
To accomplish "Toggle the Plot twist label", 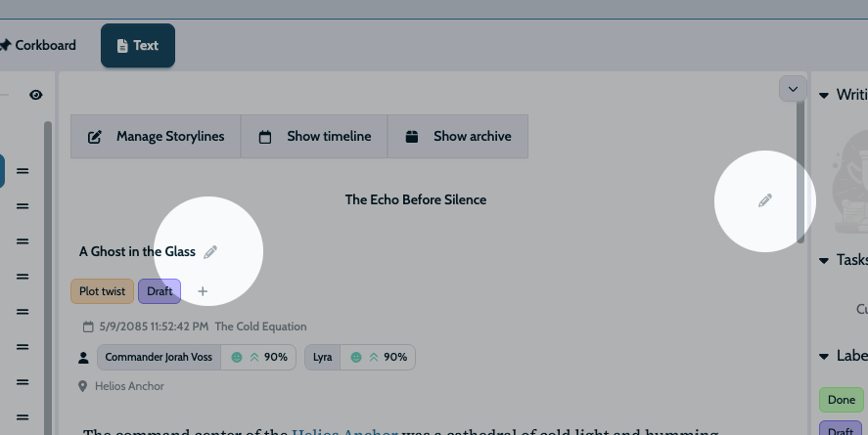I will [102, 291].
